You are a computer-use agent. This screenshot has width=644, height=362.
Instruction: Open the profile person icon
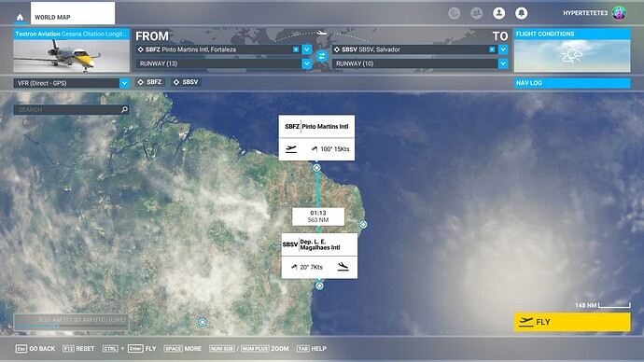[498, 13]
